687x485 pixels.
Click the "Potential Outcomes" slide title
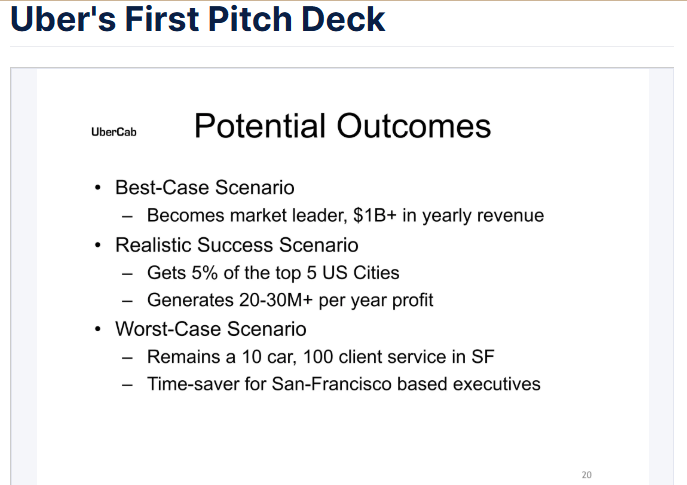pos(342,126)
